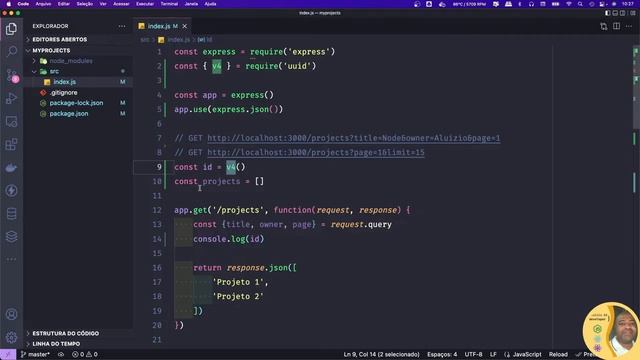Click Reload in the status bar
Viewport: 640px width, 360px height.
[x=558, y=354]
